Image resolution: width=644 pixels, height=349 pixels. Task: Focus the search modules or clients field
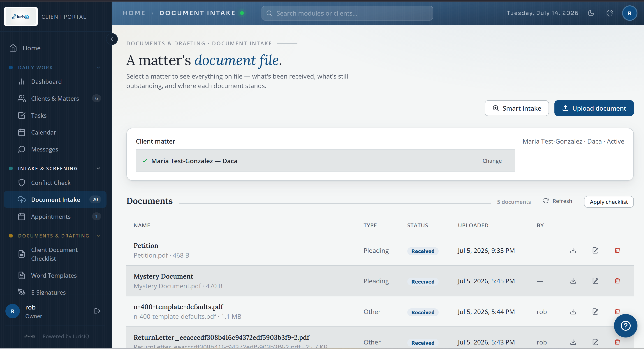pos(347,13)
